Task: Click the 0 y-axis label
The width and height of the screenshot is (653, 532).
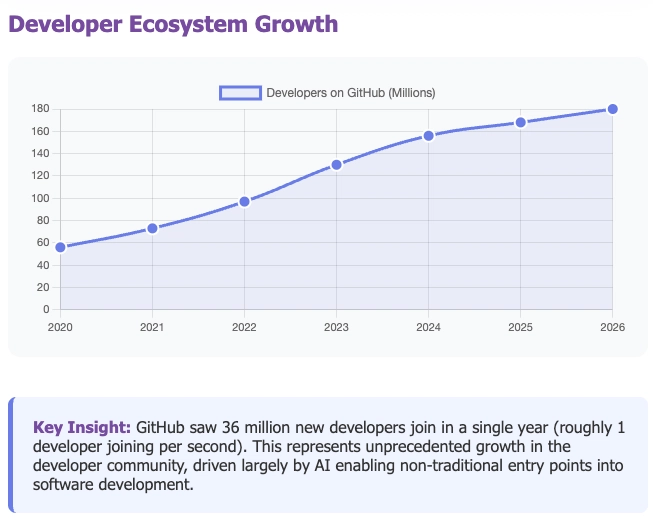Action: pos(46,309)
